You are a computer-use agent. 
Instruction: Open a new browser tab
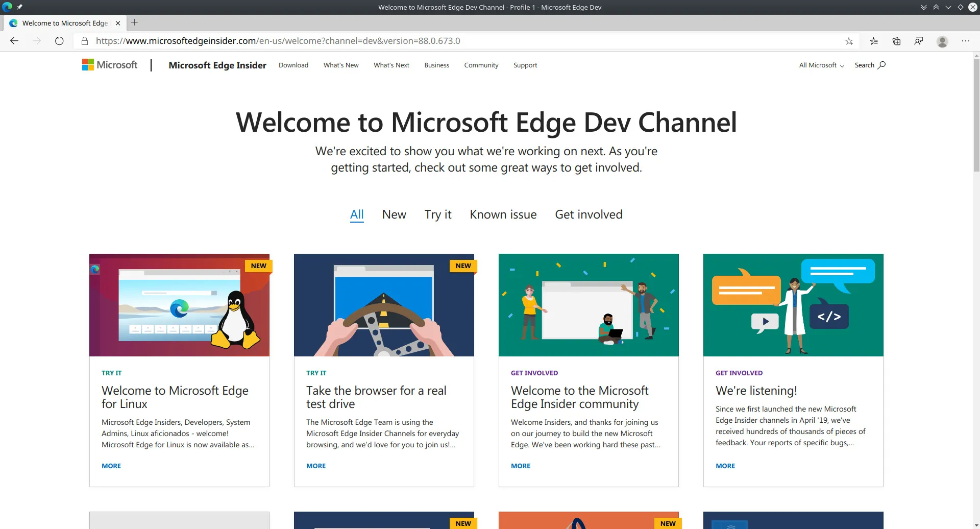click(134, 22)
